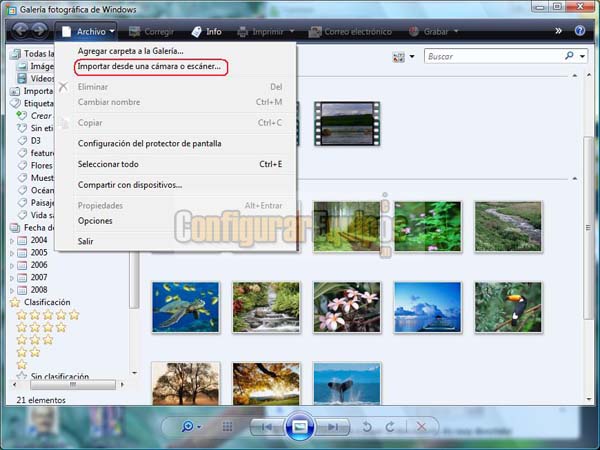600x450 pixels.
Task: Filter by five star rating
Action: click(x=48, y=315)
